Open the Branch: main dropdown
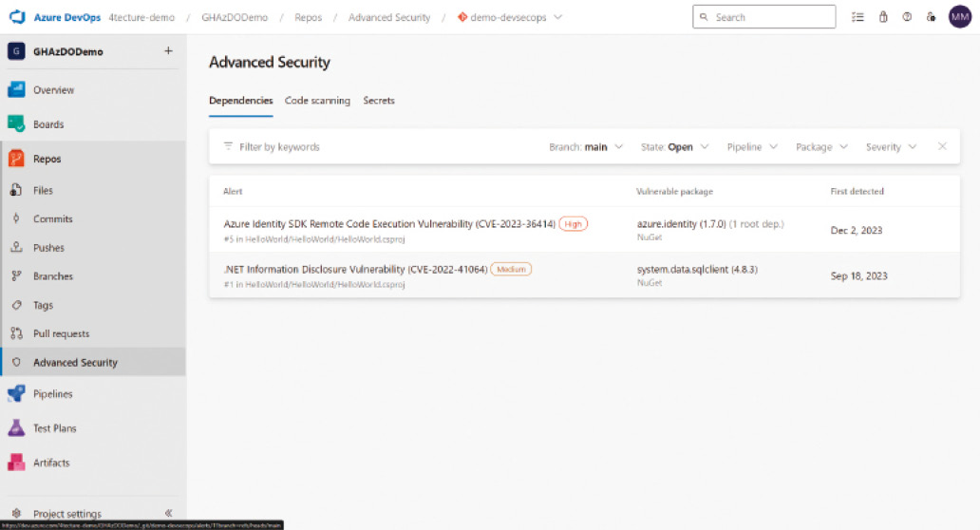 click(586, 147)
